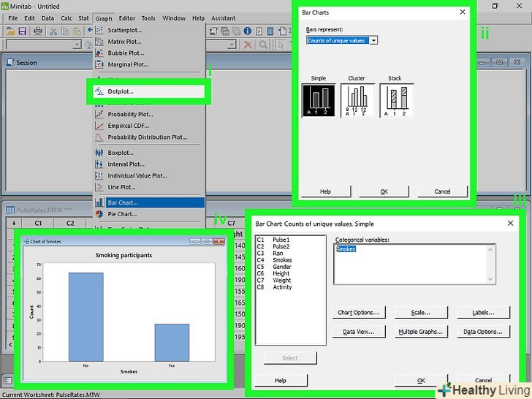Click the No bar in Smokes chart
Screen dimensions: 532x399
pos(86,317)
